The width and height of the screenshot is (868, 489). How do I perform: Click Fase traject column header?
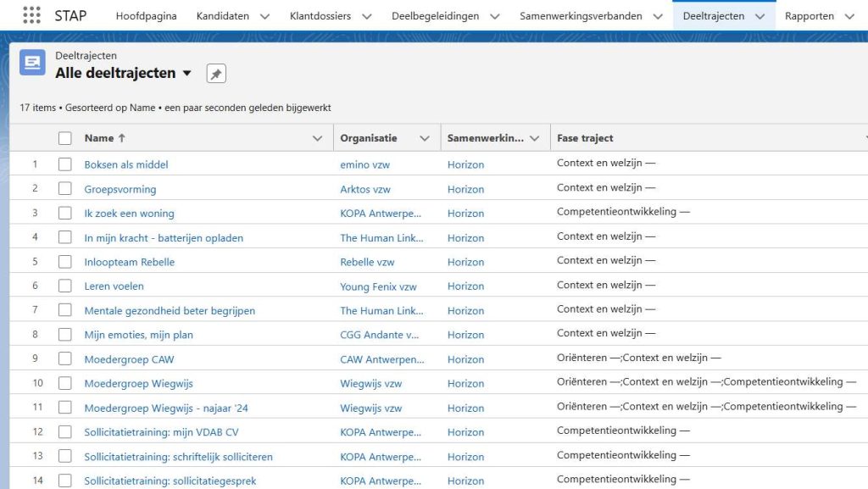(x=585, y=138)
